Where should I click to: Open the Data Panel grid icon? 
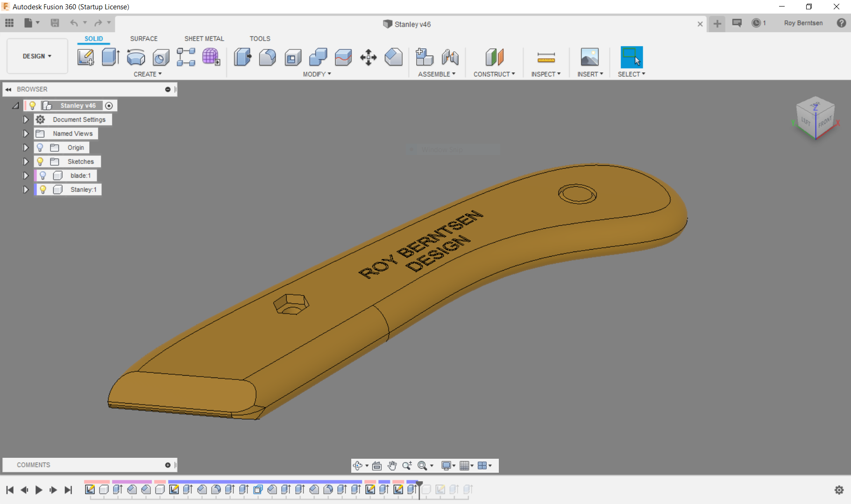coord(9,23)
